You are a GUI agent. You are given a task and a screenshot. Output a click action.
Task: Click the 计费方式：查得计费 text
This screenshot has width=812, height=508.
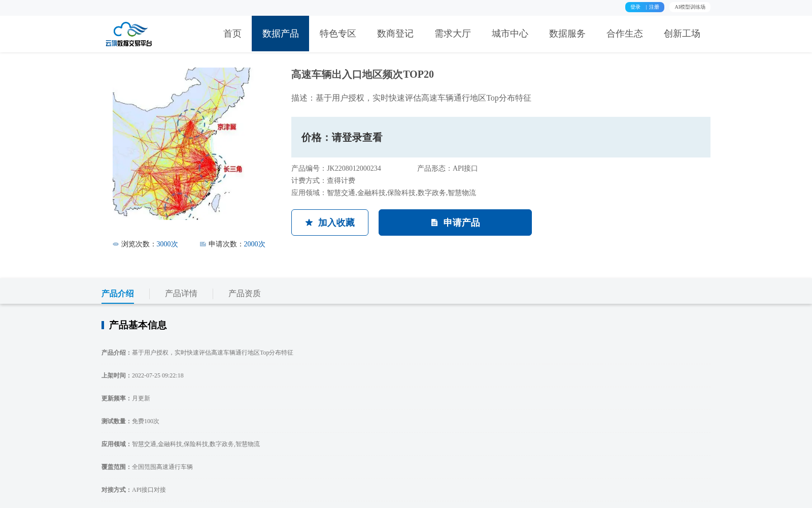click(323, 181)
